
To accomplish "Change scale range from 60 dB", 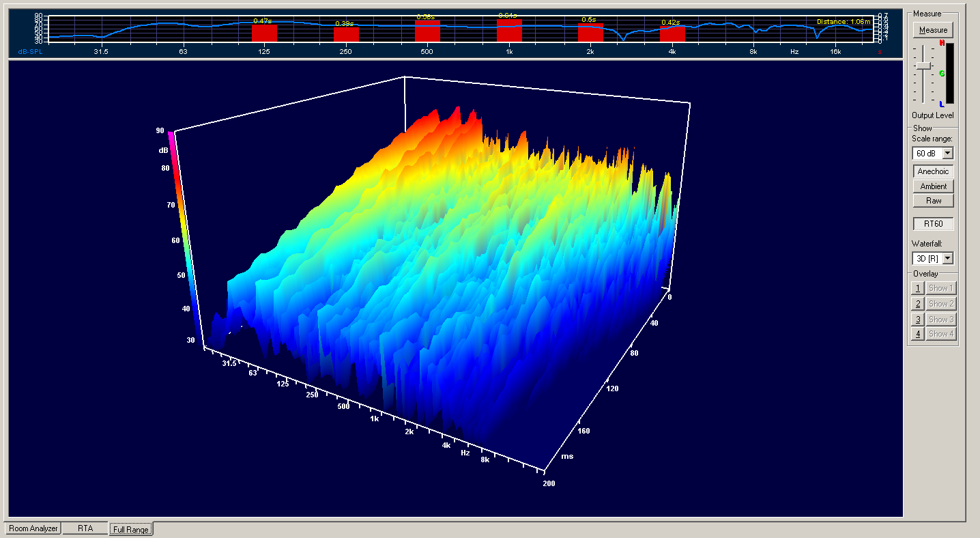I will pyautogui.click(x=928, y=153).
